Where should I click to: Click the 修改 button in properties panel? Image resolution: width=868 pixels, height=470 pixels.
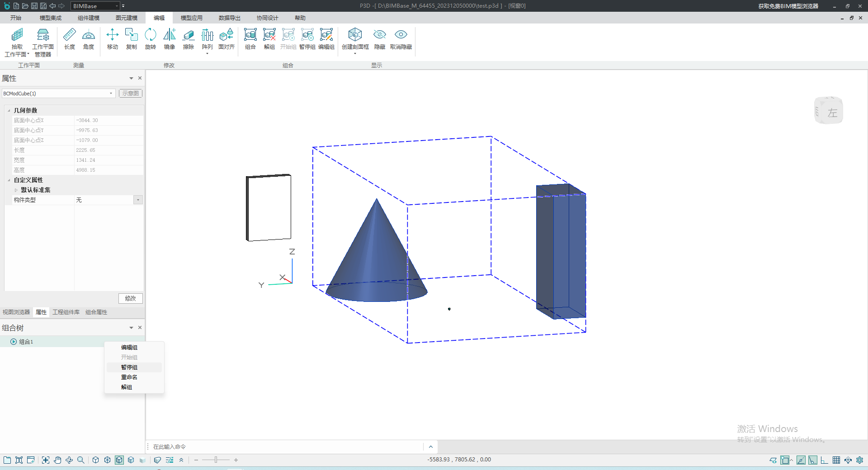pyautogui.click(x=130, y=298)
